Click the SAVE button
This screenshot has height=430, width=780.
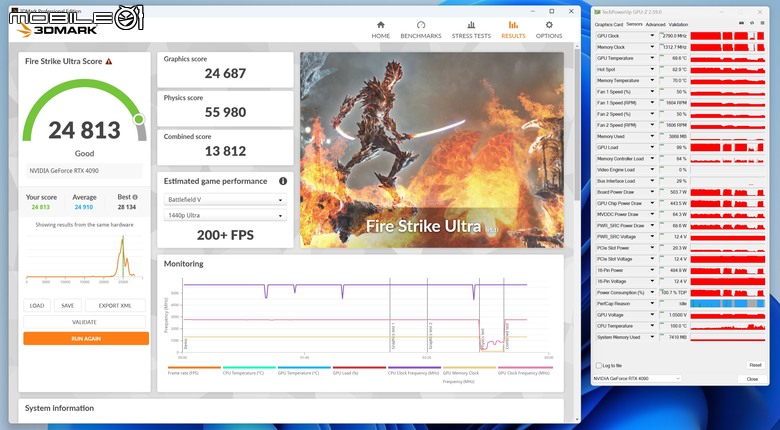point(68,306)
